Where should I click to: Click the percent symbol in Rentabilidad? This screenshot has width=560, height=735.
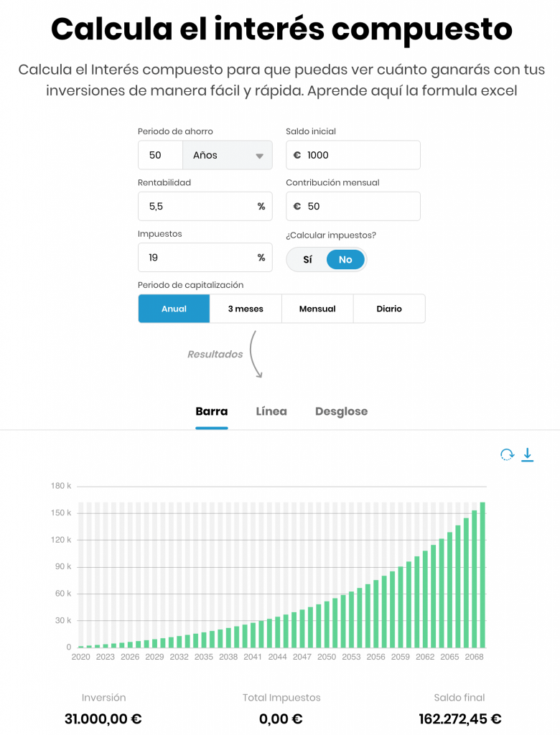261,206
